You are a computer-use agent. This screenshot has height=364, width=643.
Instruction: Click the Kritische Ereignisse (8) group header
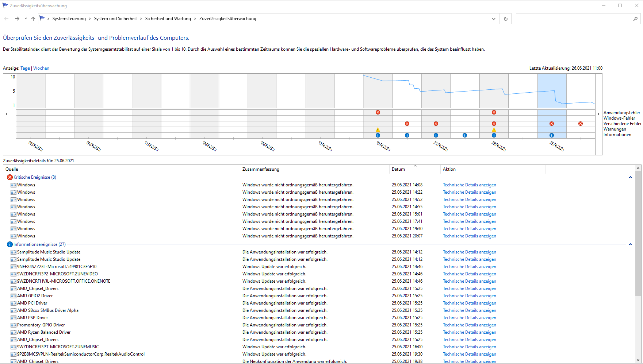(35, 177)
